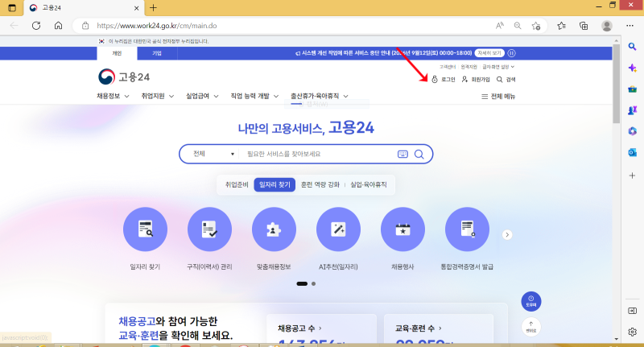This screenshot has width=644, height=347.
Task: Open the 도우미 helper floating button
Action: coord(531,301)
